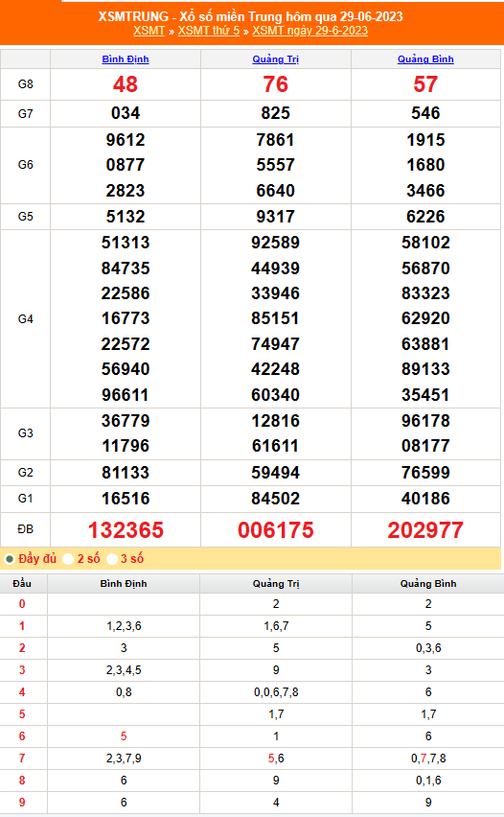
Task: Click Quảng Trị G8 number 76
Action: pyautogui.click(x=275, y=84)
